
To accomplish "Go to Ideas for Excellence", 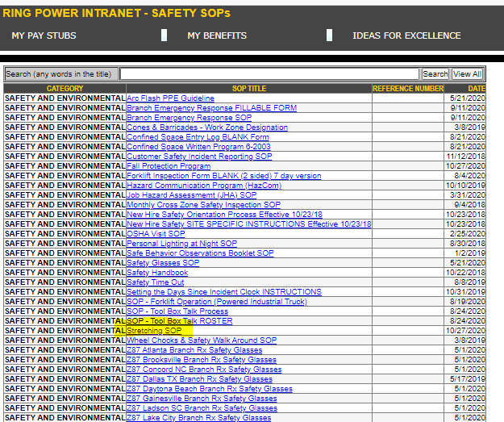I will (x=406, y=36).
